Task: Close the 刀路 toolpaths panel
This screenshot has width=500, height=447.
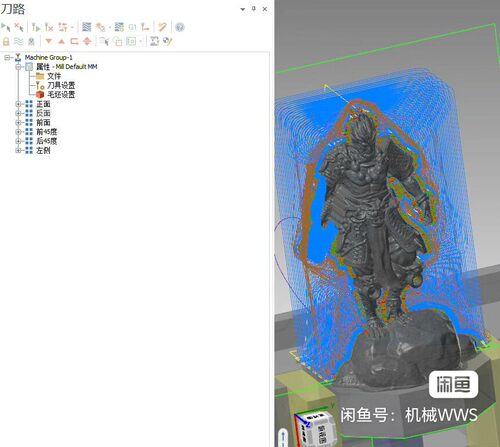Action: click(x=265, y=9)
